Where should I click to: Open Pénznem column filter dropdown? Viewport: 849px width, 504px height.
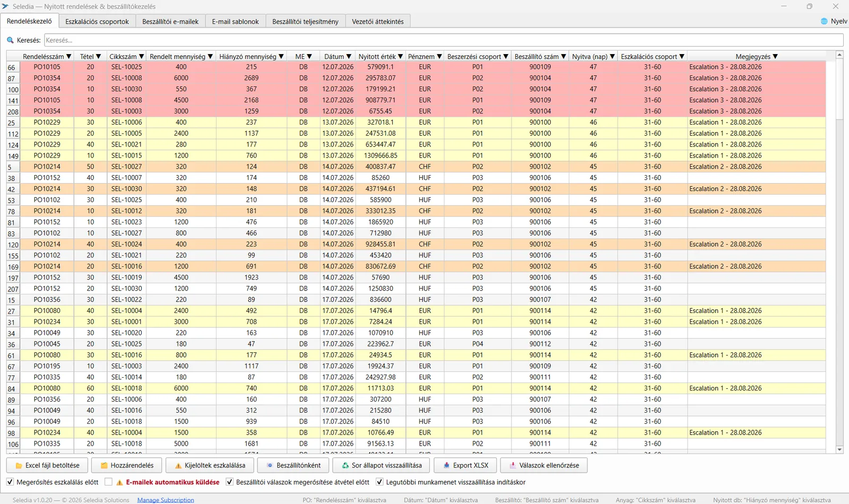pyautogui.click(x=439, y=56)
